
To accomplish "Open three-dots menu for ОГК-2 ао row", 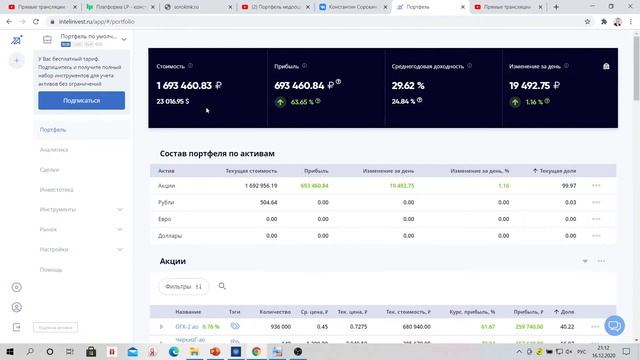I will (595, 327).
